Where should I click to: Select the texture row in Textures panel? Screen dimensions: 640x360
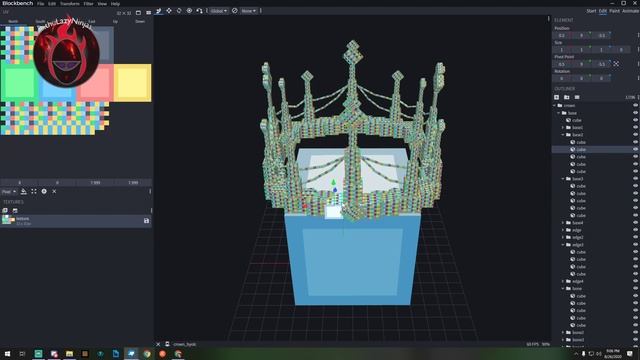pos(76,221)
